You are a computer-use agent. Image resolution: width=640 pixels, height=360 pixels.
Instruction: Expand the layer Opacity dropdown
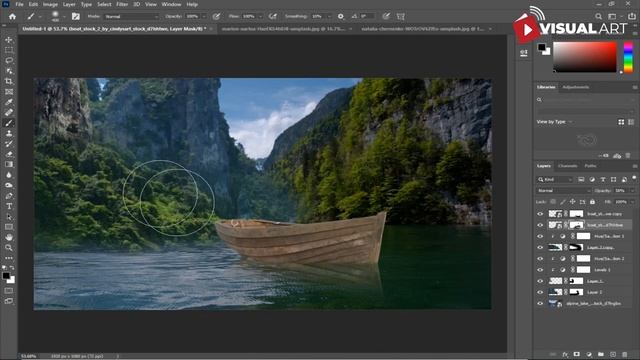(632, 191)
